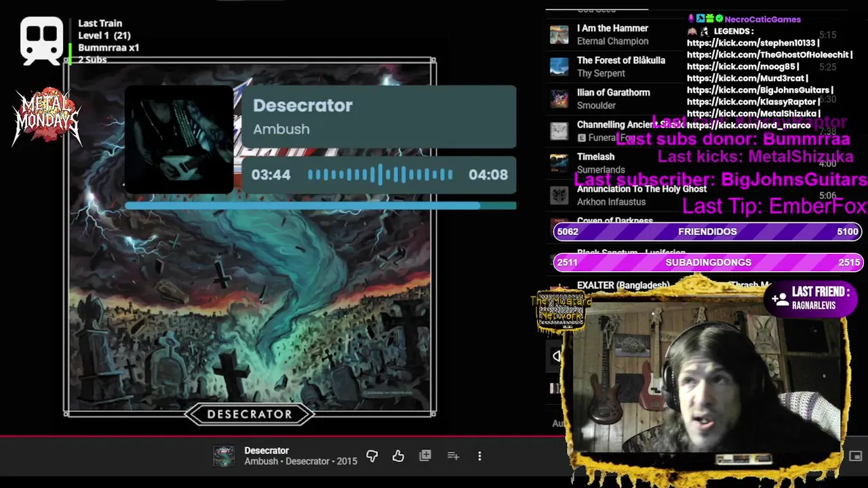
Task: Seek in the blue overlay progress bar
Action: pos(321,205)
